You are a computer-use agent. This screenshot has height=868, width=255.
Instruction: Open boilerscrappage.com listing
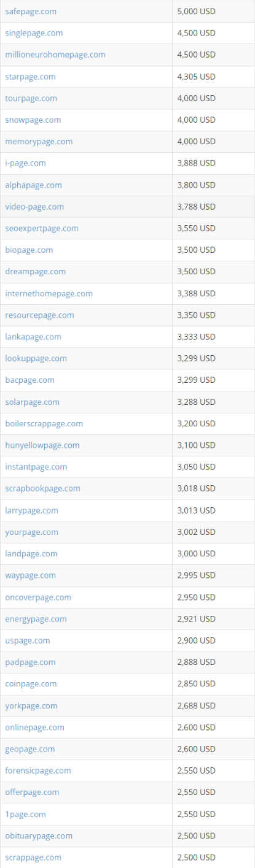tap(44, 423)
